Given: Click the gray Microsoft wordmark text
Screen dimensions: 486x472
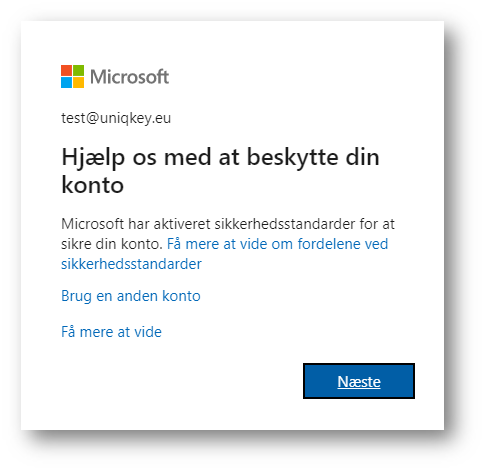Looking at the screenshot, I should coord(130,77).
